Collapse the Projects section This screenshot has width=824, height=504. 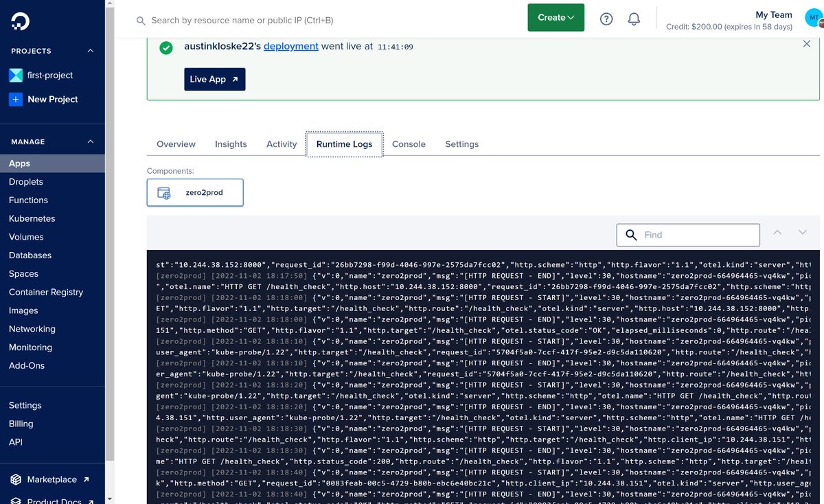tap(90, 51)
